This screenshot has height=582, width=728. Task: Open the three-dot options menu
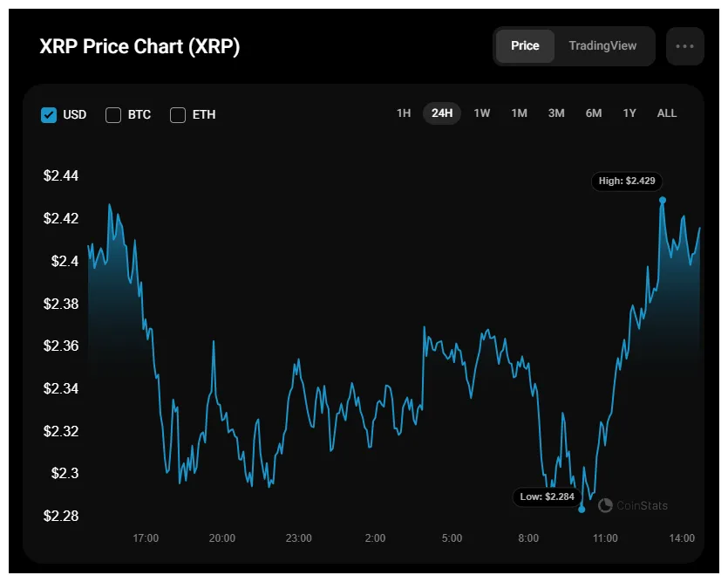point(685,45)
